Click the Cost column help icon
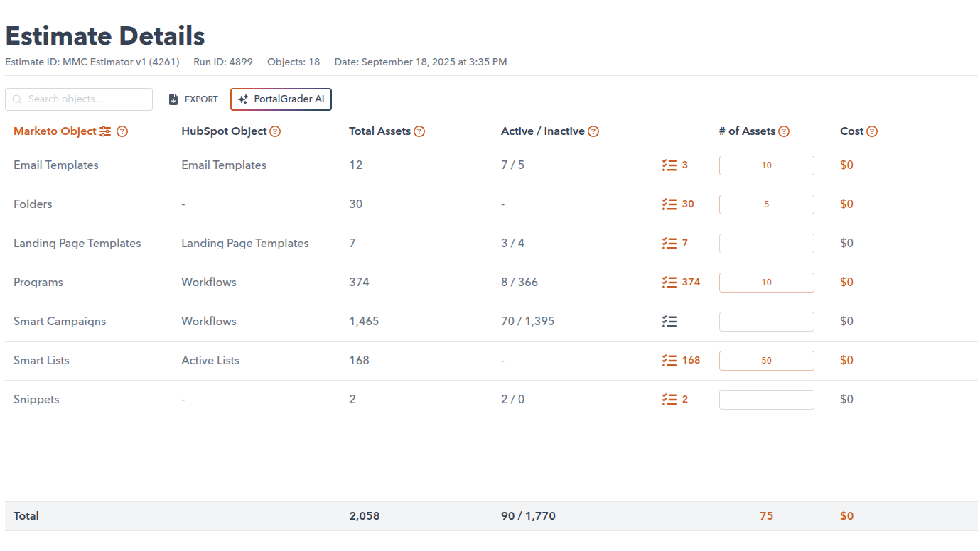Viewport: 980px width, 551px height. [x=872, y=131]
